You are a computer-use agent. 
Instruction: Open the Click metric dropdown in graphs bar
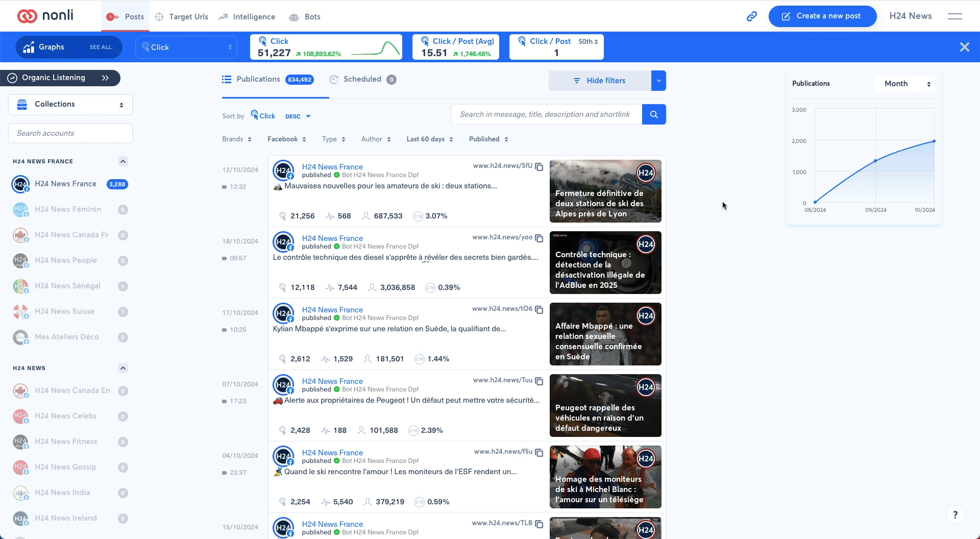coord(186,47)
